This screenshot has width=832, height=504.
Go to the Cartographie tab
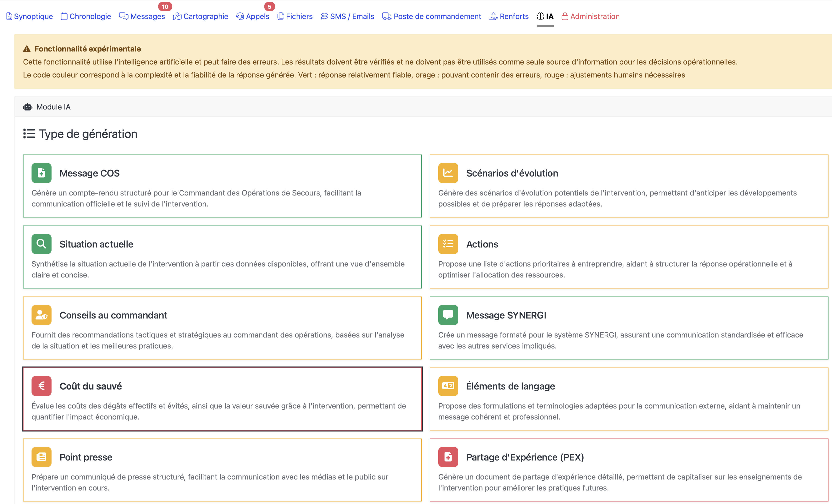[x=201, y=16]
